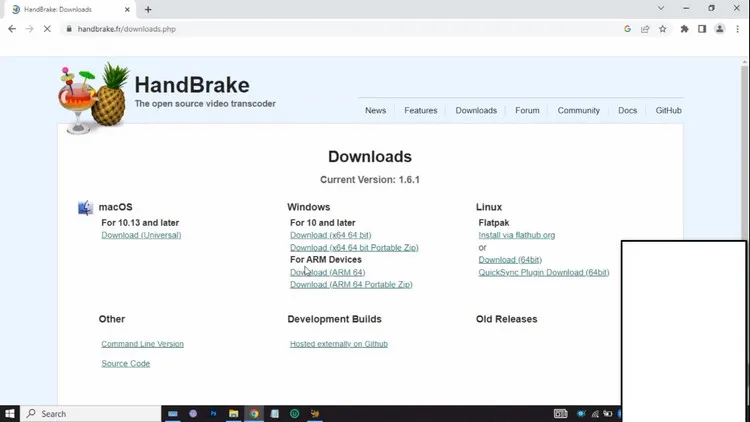Expand the tab search chevron
750x422 pixels.
tap(661, 8)
